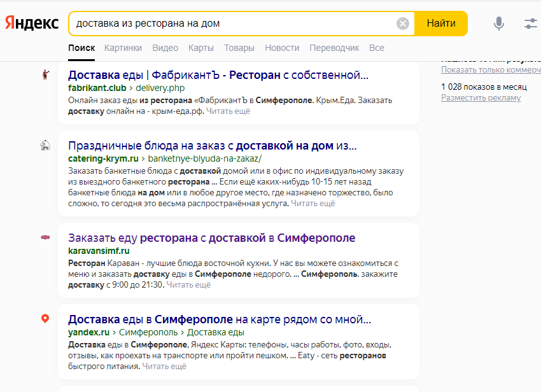This screenshot has height=392, width=541.
Task: Open Заказать еду ресторана с доставкой result
Action: point(211,238)
